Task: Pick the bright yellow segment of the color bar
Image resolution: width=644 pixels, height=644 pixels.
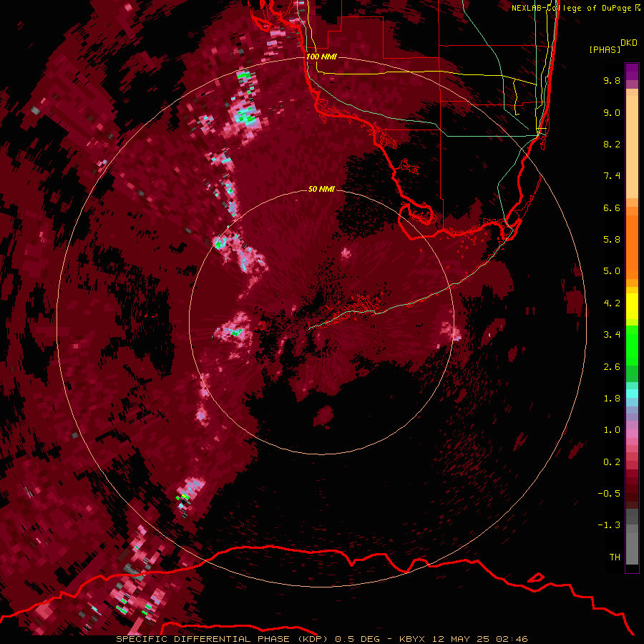Action: click(632, 306)
